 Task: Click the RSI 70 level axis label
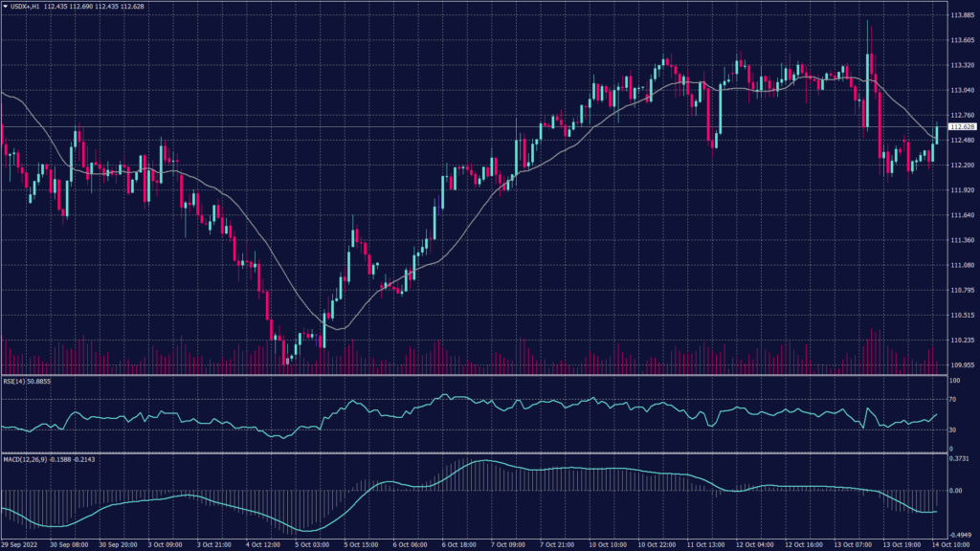click(954, 398)
